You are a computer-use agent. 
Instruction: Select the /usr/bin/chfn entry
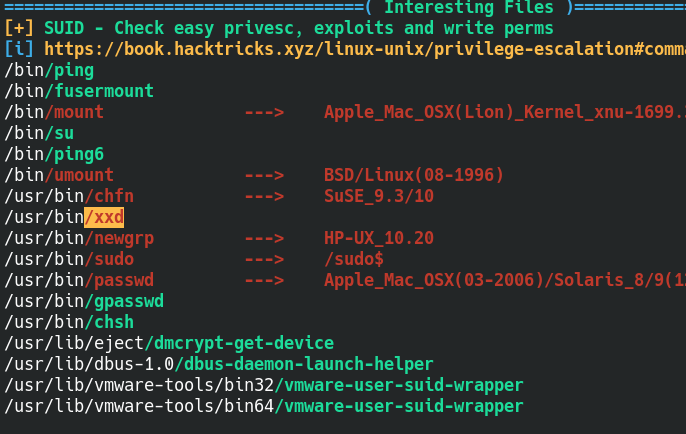click(70, 196)
